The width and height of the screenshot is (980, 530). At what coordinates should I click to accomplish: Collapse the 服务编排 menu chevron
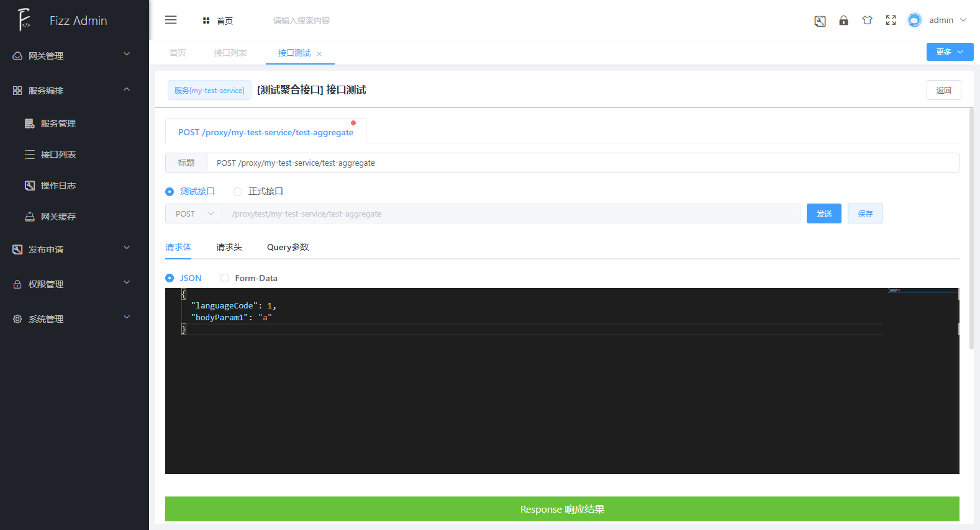127,89
